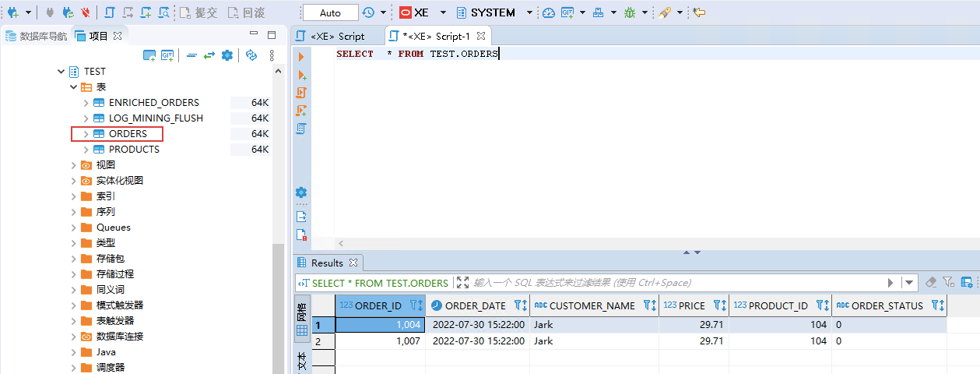Open the XE active connection selector
Screen dimensions: 980x374
[423, 12]
